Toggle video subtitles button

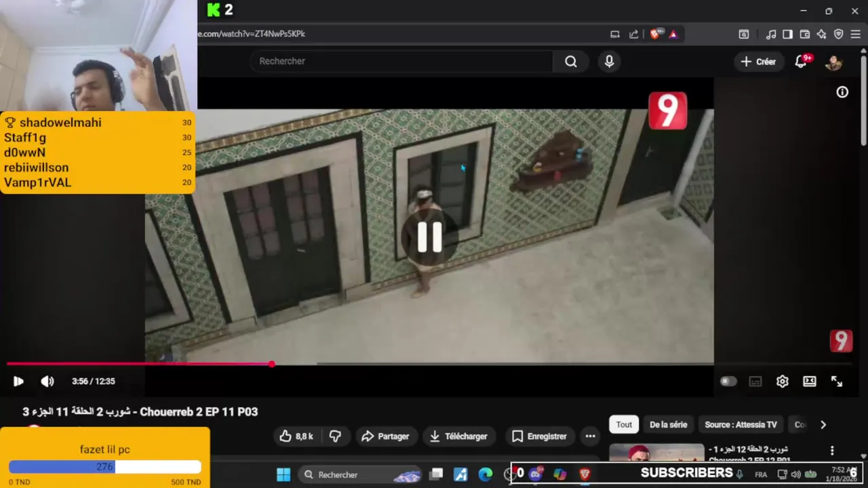coord(755,382)
